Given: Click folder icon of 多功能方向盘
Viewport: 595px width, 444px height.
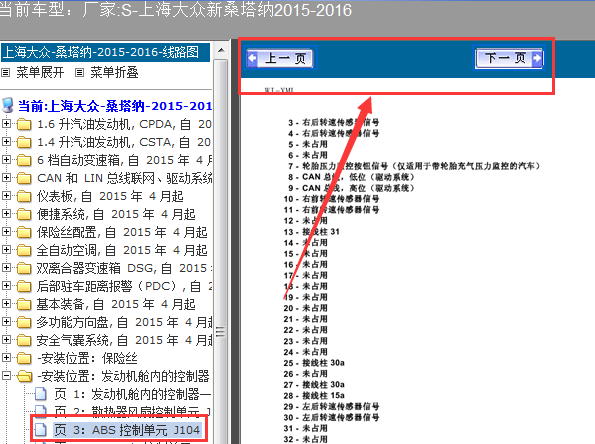Looking at the screenshot, I should [x=24, y=322].
